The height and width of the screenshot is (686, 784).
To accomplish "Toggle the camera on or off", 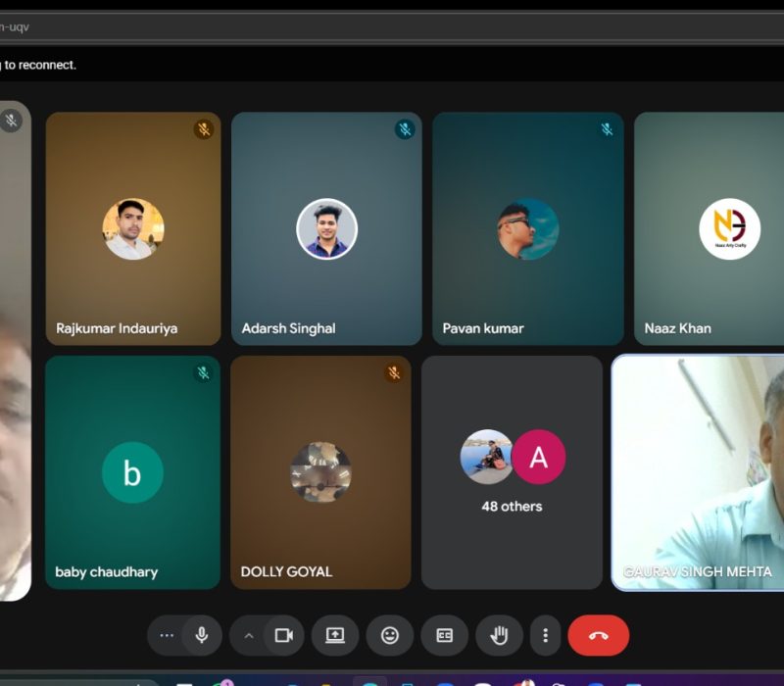I will (283, 635).
